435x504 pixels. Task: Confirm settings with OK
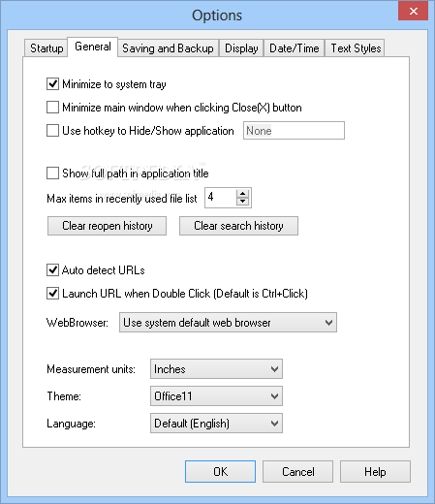(220, 472)
